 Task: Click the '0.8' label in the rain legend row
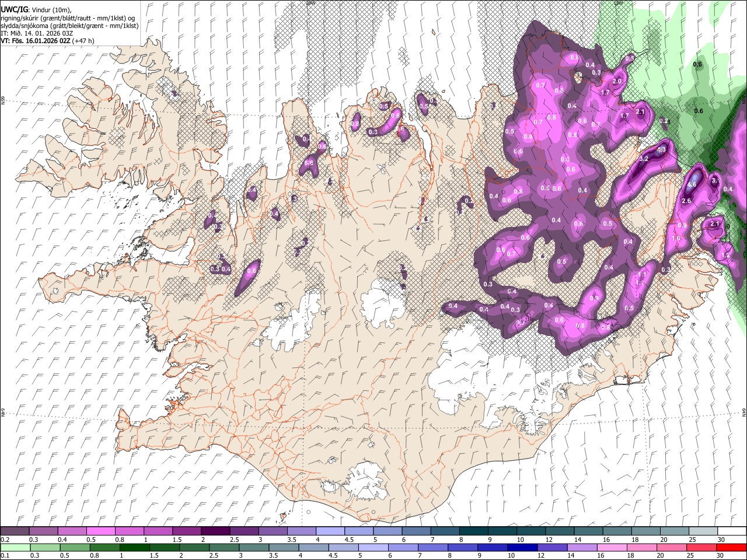(95, 556)
